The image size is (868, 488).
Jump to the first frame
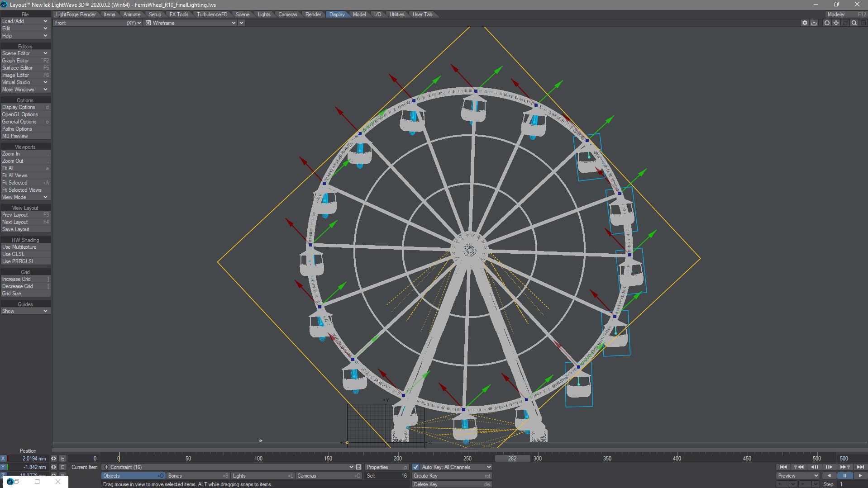pyautogui.click(x=783, y=467)
